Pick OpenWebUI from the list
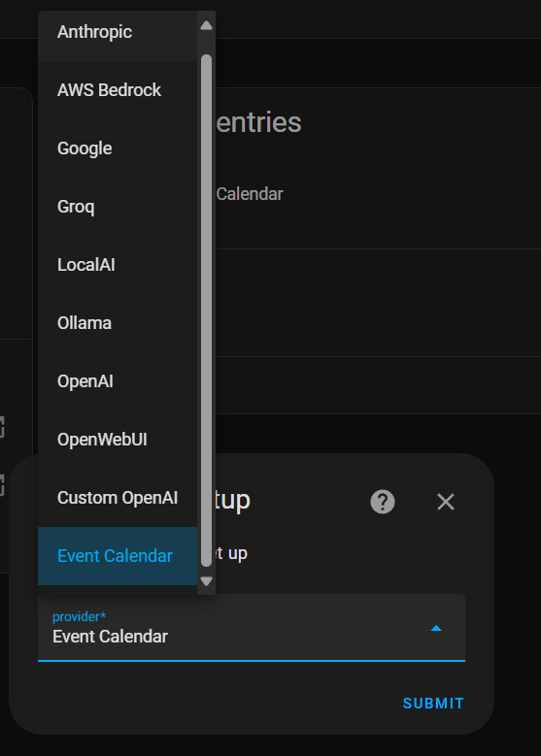This screenshot has height=756, width=541. tap(118, 440)
